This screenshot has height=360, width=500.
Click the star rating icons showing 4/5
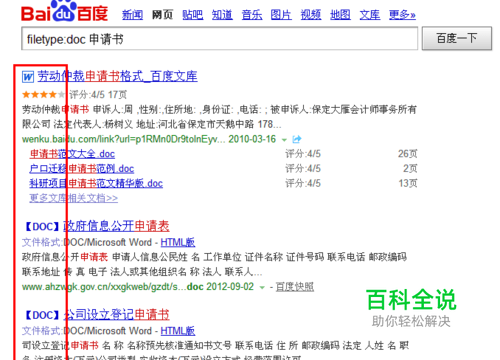point(43,95)
